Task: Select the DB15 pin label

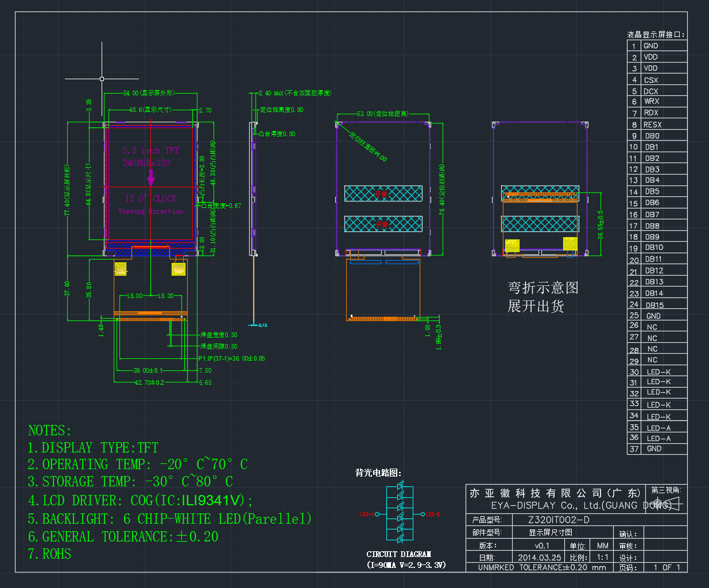Action: coord(654,305)
